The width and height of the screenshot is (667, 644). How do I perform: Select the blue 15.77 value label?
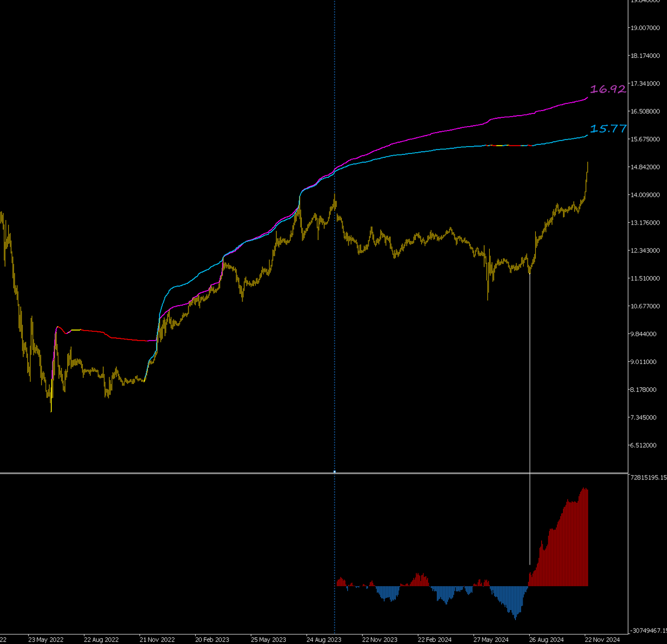(x=608, y=128)
